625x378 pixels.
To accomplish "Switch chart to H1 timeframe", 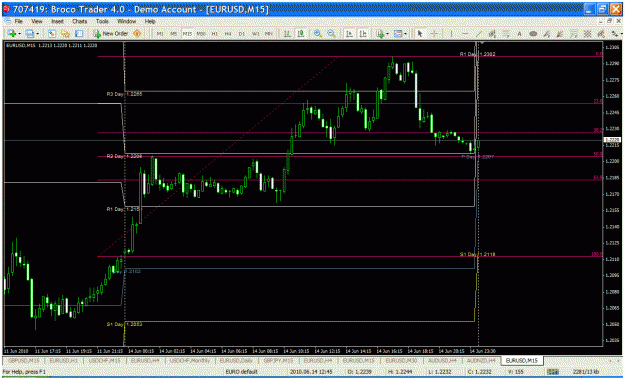I will tap(215, 34).
